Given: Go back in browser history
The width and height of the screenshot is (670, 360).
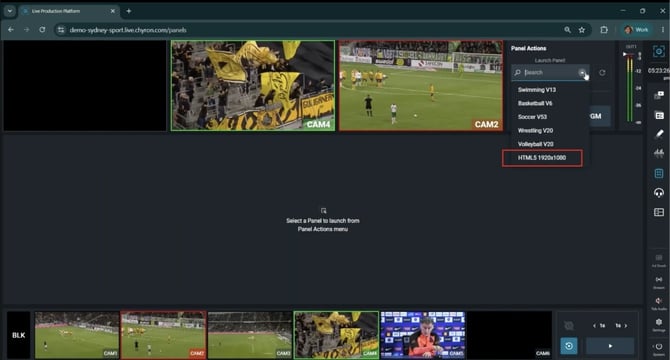Looking at the screenshot, I should pos(11,29).
